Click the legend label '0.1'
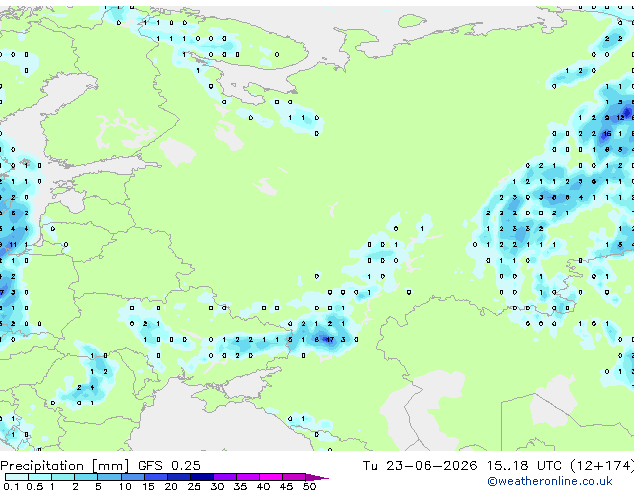The width and height of the screenshot is (634, 490). point(10,486)
